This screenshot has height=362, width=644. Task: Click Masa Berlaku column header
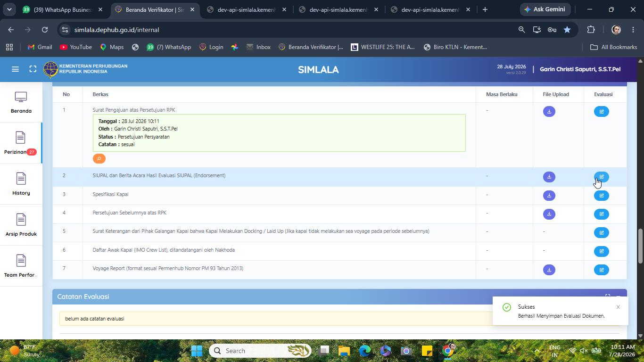[x=502, y=94]
